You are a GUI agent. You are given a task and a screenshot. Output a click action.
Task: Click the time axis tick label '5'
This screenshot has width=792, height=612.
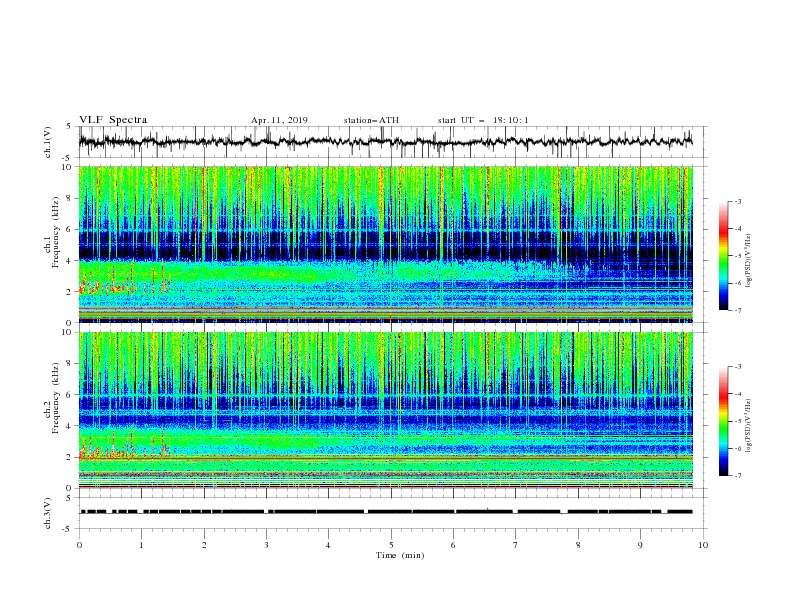pos(391,545)
